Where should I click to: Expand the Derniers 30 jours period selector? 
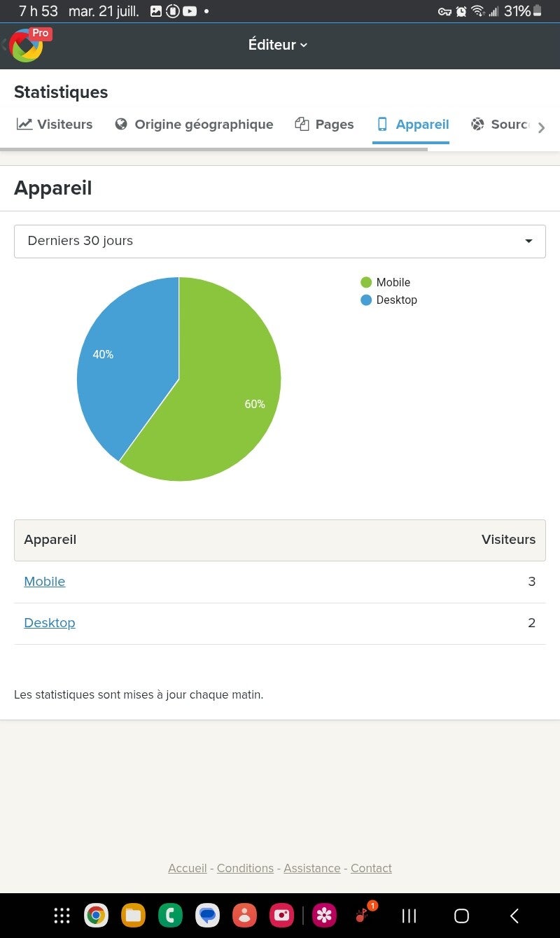(x=280, y=241)
